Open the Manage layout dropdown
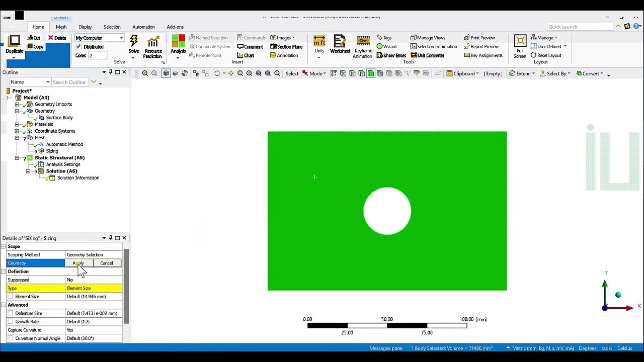This screenshot has height=362, width=644. pyautogui.click(x=544, y=38)
